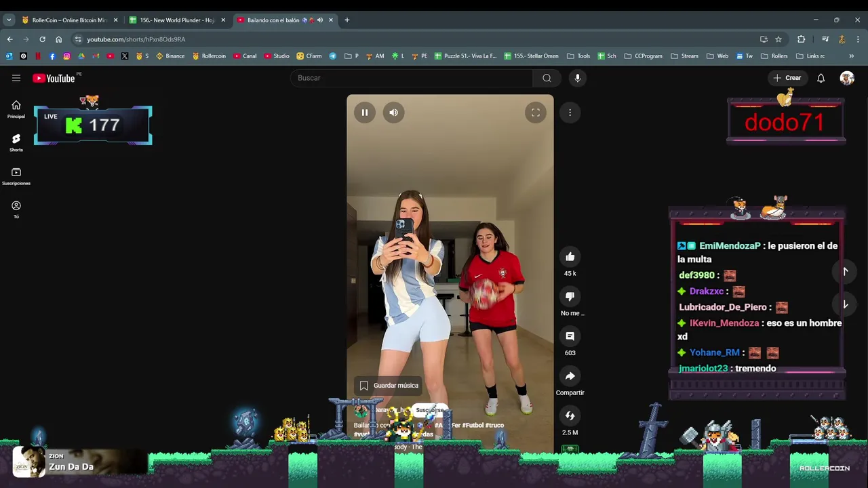The height and width of the screenshot is (488, 868).
Task: Pause the YouTube Short video
Action: pos(365,113)
